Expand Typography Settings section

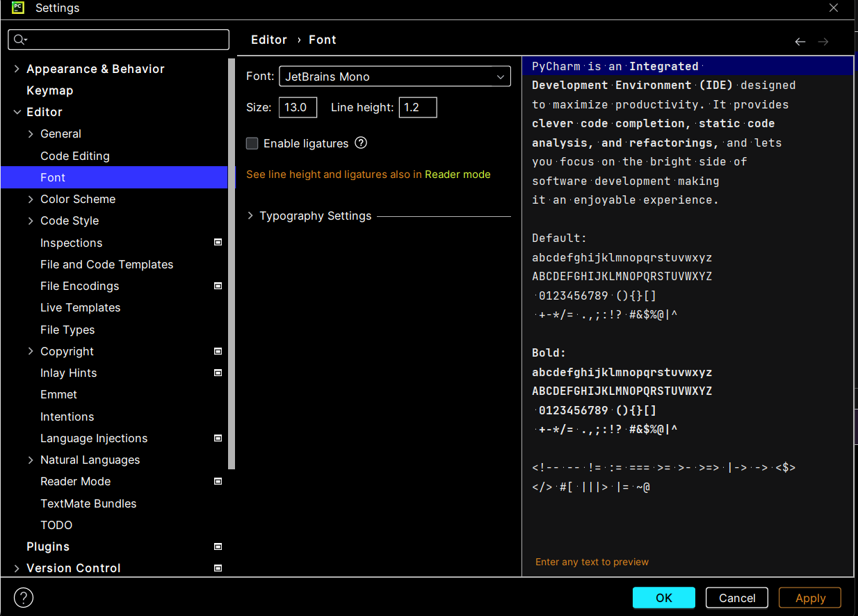coord(250,216)
